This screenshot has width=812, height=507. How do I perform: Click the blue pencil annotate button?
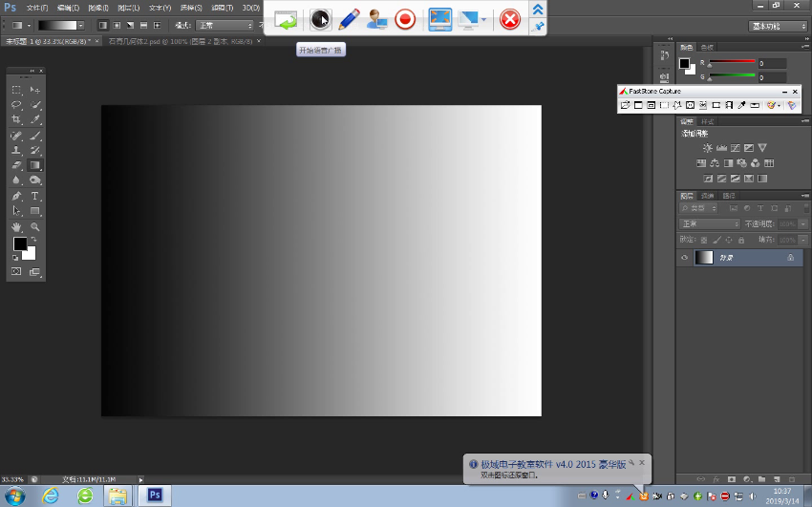(x=349, y=20)
